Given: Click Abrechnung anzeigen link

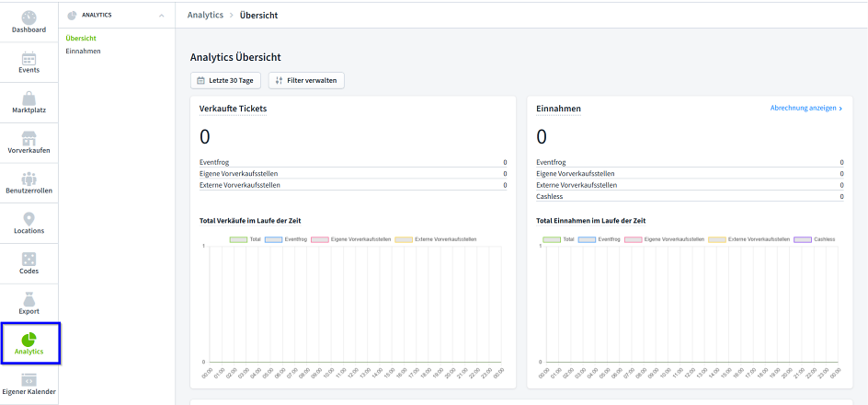Looking at the screenshot, I should pos(805,108).
